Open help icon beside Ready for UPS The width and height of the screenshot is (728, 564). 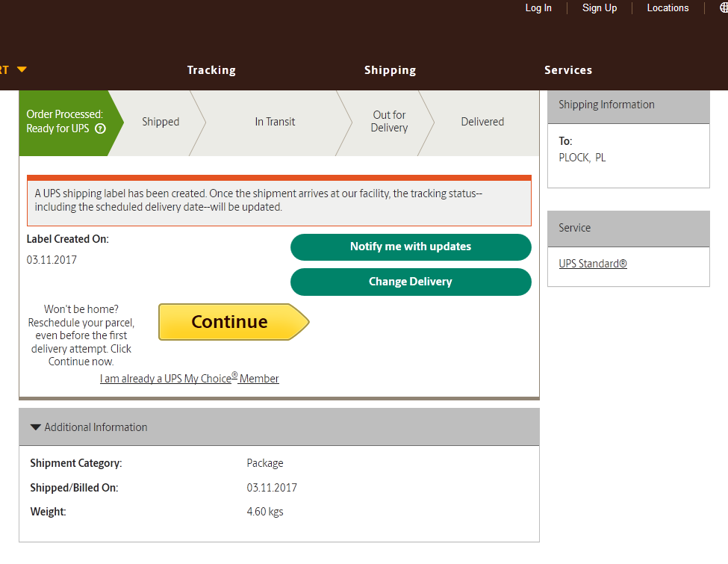pos(100,128)
